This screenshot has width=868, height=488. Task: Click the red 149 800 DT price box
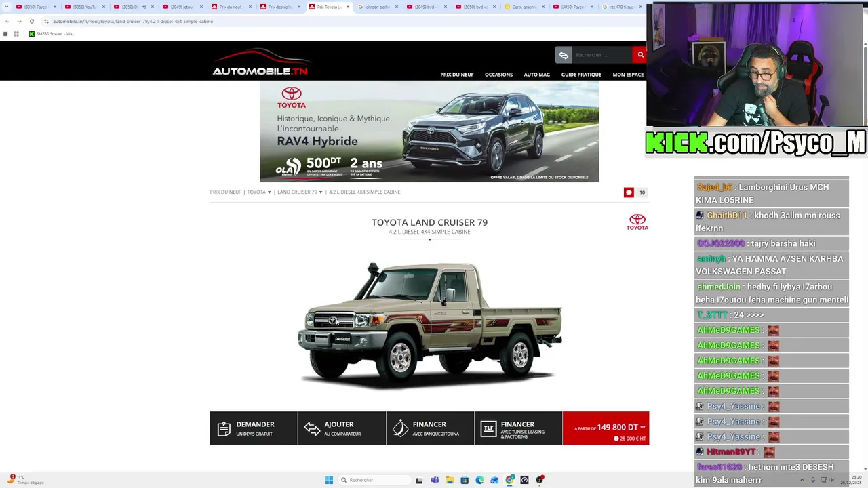[606, 428]
